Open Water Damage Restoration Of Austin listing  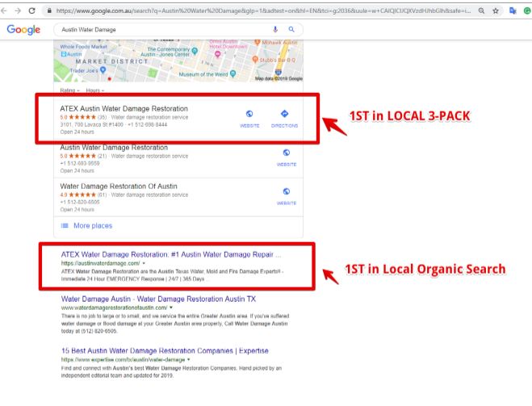point(119,186)
